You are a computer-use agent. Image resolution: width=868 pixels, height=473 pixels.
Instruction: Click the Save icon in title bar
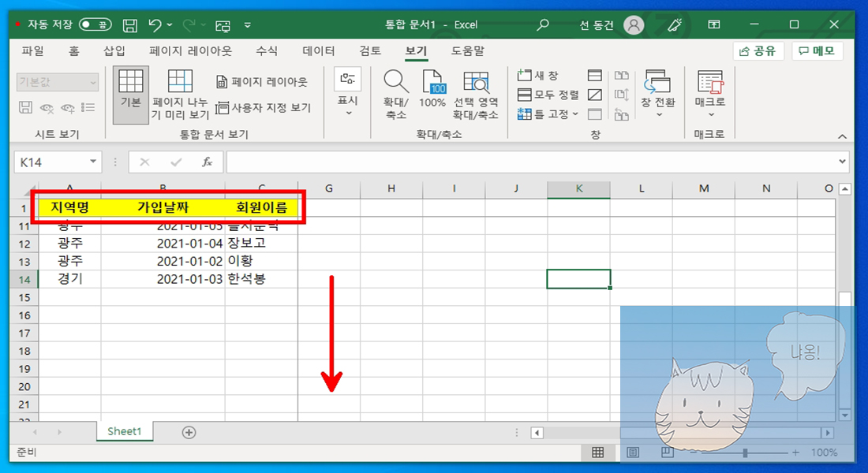(x=130, y=25)
